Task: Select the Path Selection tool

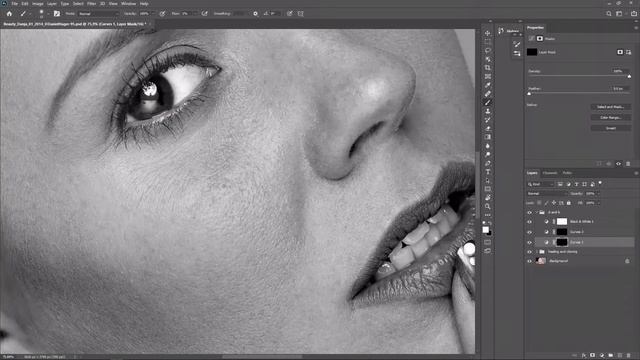Action: 487,180
